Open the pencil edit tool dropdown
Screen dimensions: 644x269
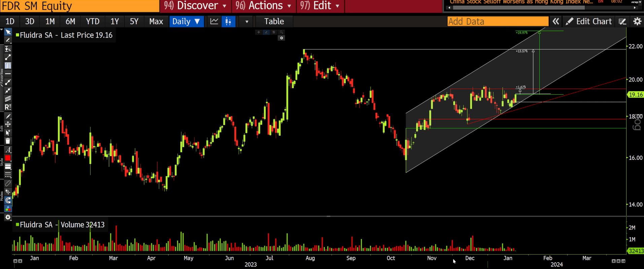pos(8,116)
